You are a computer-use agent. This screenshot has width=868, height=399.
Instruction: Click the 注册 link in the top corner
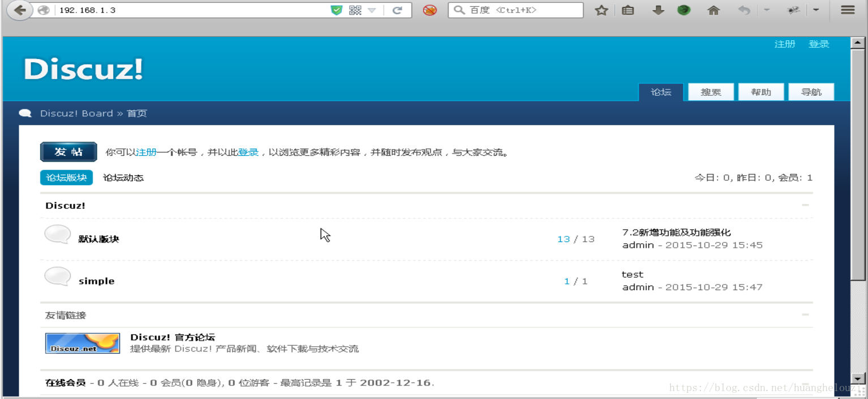click(785, 44)
